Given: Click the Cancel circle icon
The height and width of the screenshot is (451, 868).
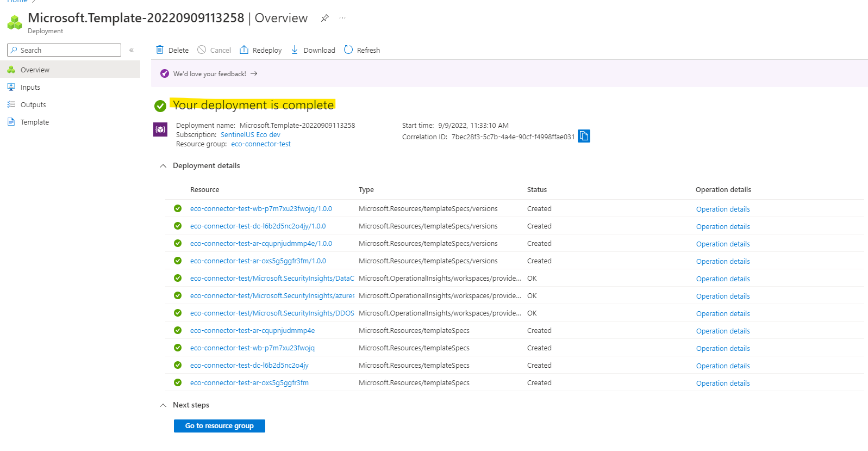Looking at the screenshot, I should coord(202,50).
